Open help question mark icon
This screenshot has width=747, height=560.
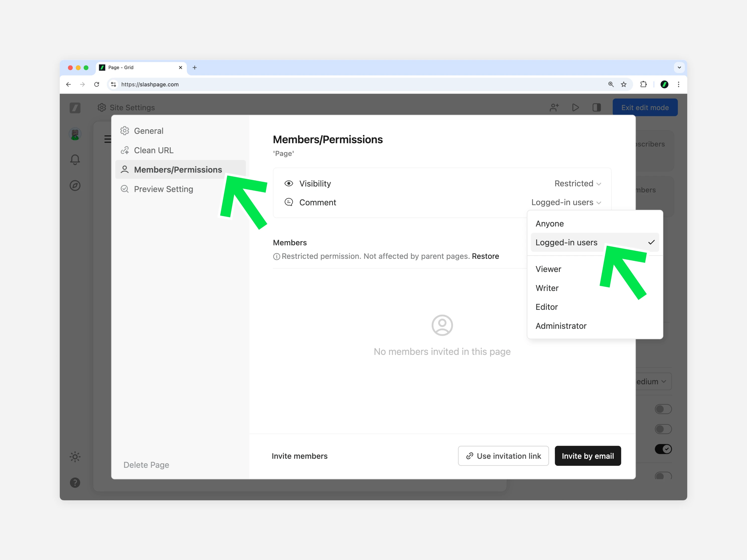[75, 483]
